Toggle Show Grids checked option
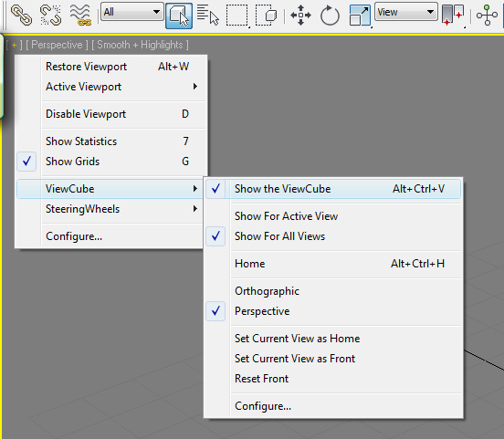Viewport: 504px width, 439px height. (111, 161)
